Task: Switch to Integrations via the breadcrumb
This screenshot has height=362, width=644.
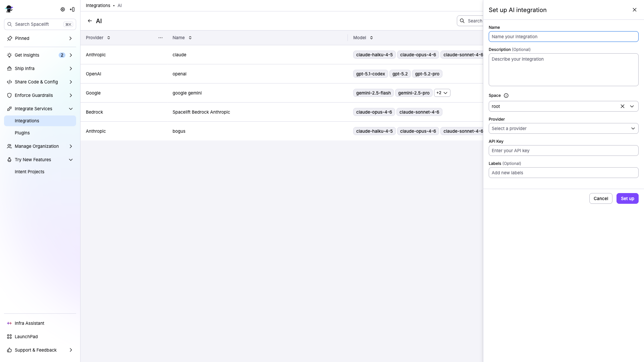Action: 98,5
